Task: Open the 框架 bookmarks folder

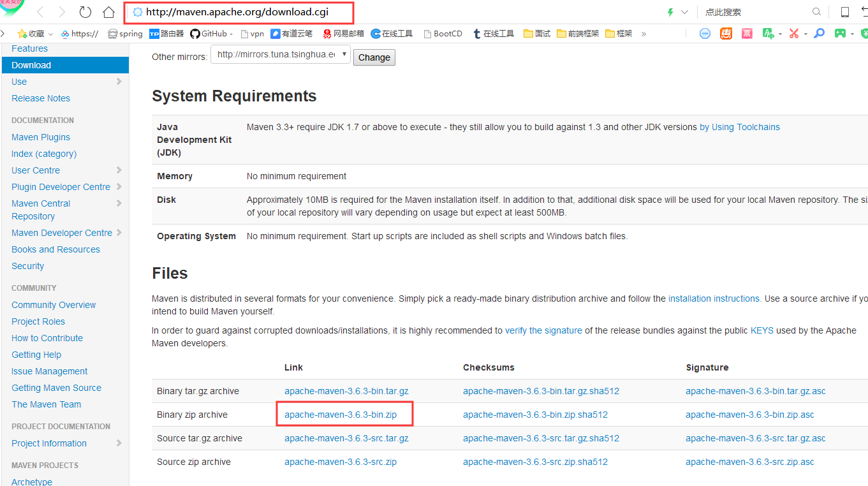Action: tap(619, 34)
